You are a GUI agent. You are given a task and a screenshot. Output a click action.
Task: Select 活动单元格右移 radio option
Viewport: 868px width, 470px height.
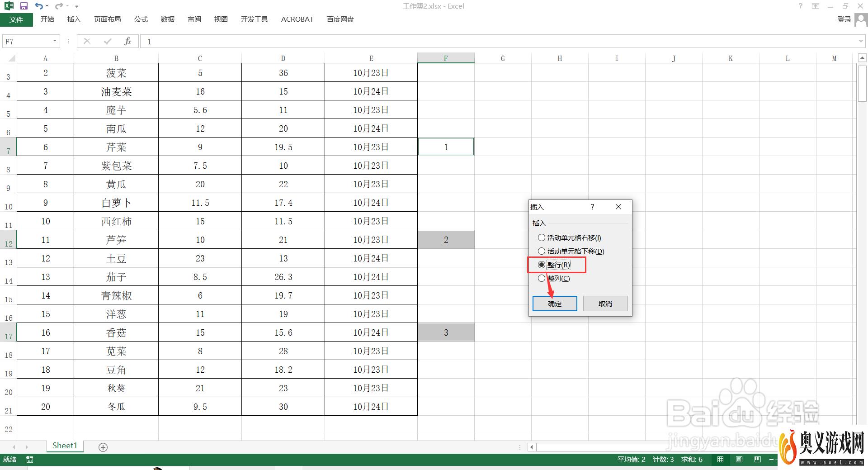569,237
